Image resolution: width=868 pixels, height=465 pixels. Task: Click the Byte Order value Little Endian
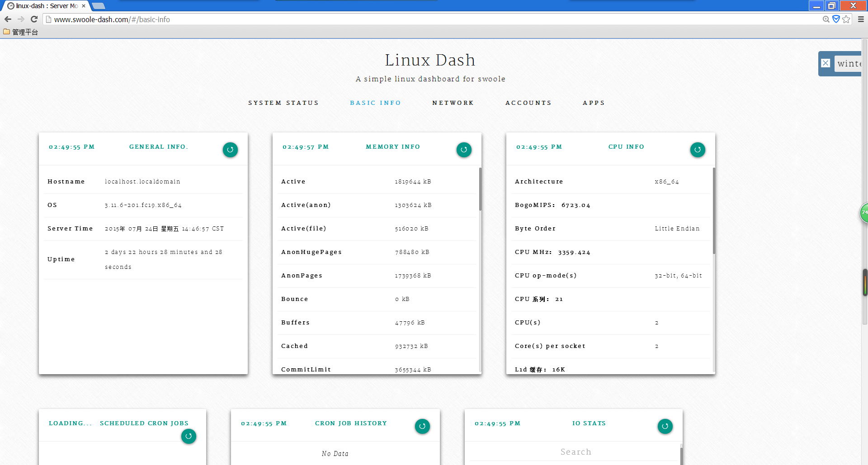coord(677,229)
